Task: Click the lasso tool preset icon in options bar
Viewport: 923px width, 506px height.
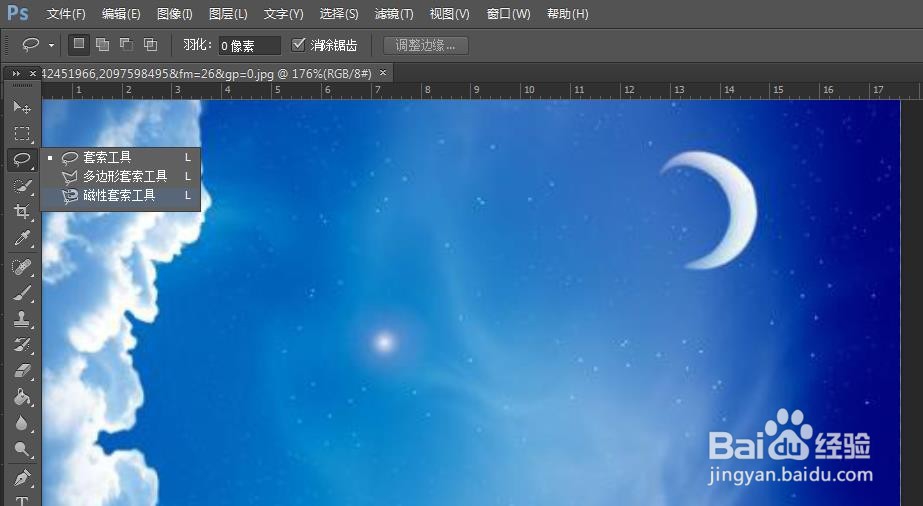Action: 31,45
